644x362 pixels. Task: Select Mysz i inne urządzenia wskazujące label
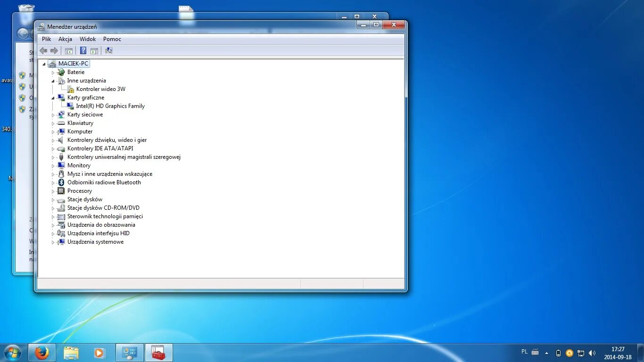(110, 174)
